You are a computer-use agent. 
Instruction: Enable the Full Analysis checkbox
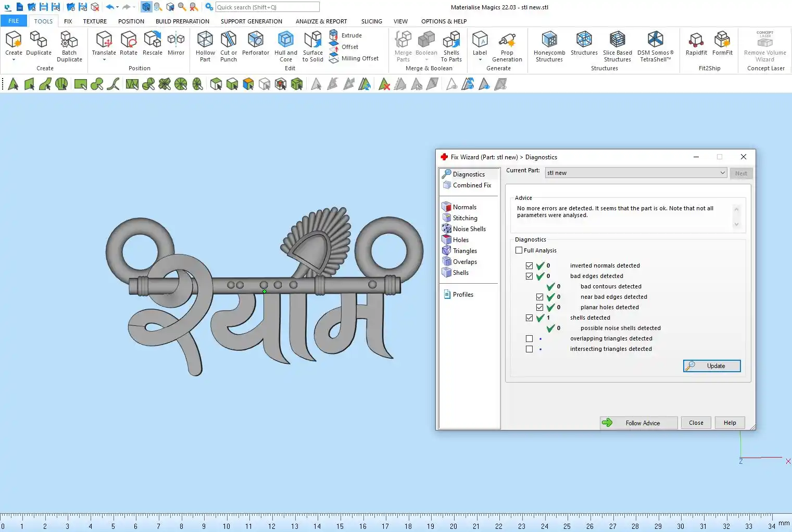click(519, 250)
